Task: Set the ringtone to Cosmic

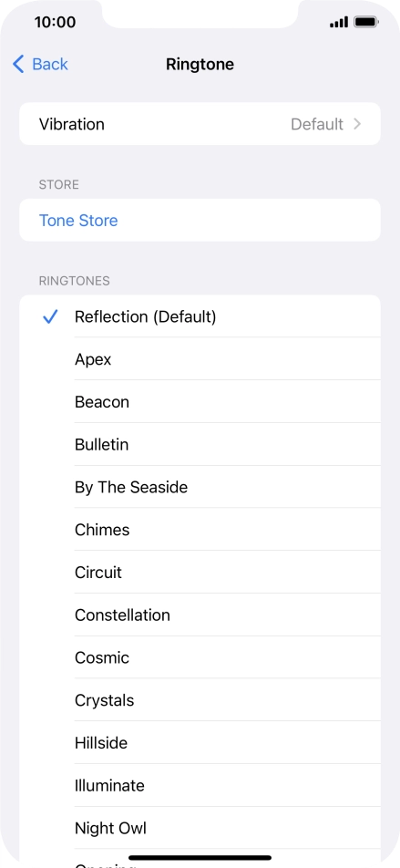Action: click(200, 657)
